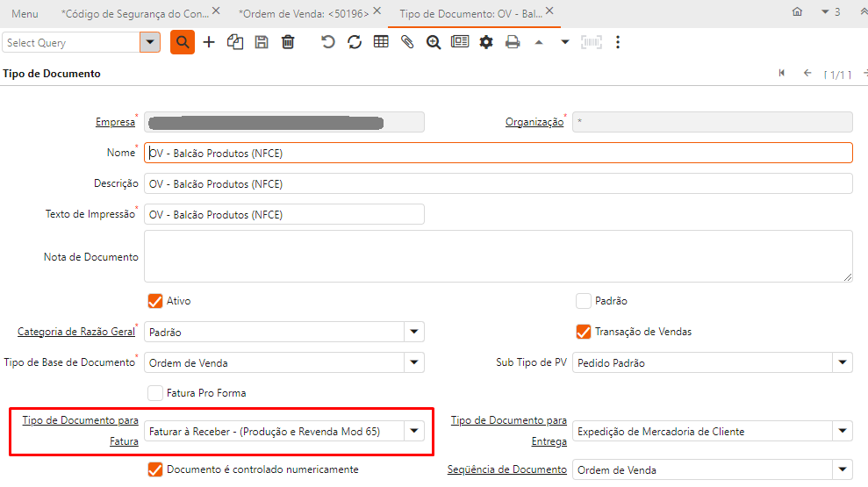868x487 pixels.
Task: Go to parent record with up triangle
Action: pyautogui.click(x=539, y=42)
